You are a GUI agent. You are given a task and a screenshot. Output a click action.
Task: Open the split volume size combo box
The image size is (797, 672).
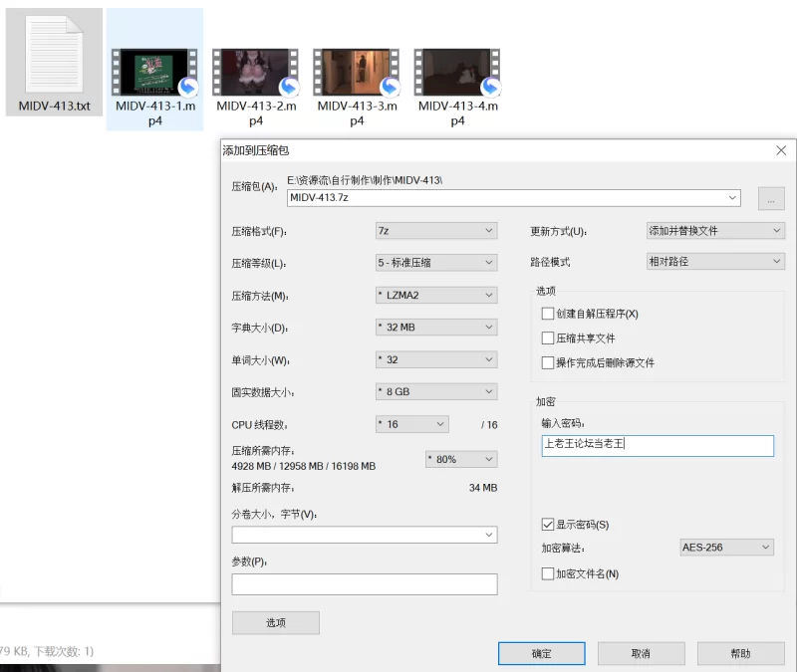pos(365,535)
